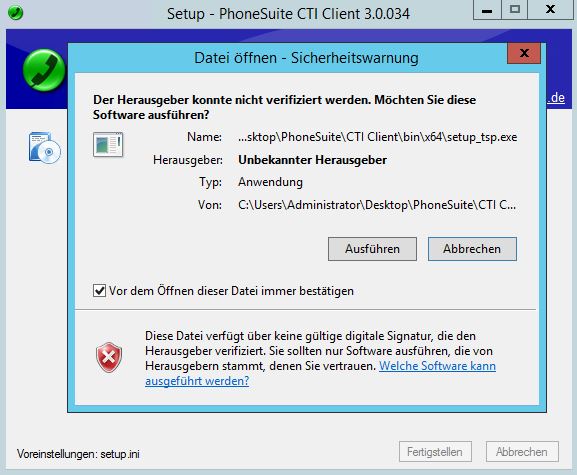Click 'Unbekannter Herausgeber' text

[312, 160]
